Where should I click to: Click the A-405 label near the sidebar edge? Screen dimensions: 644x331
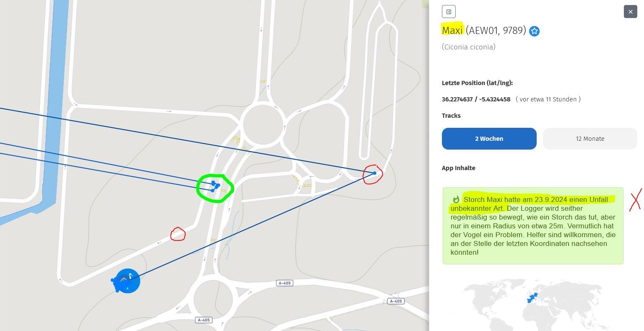coord(395,301)
